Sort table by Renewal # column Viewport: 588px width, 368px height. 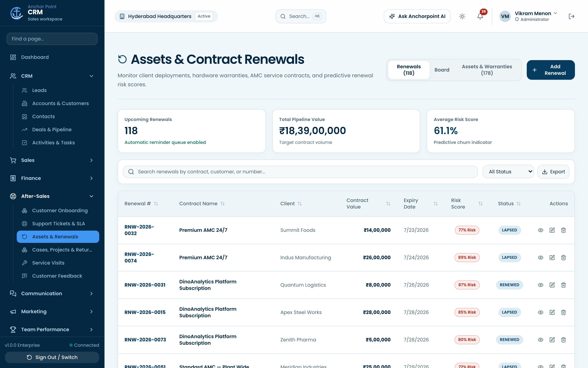click(x=141, y=203)
